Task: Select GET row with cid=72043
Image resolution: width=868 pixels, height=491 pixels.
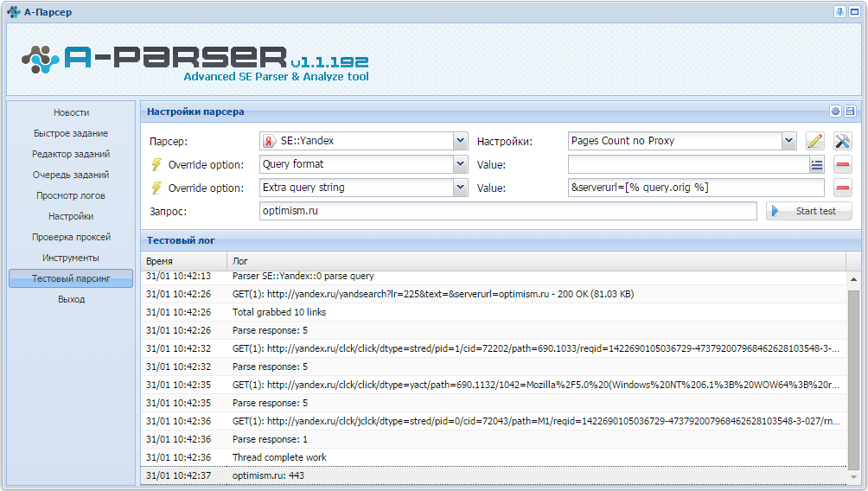Action: 494,421
